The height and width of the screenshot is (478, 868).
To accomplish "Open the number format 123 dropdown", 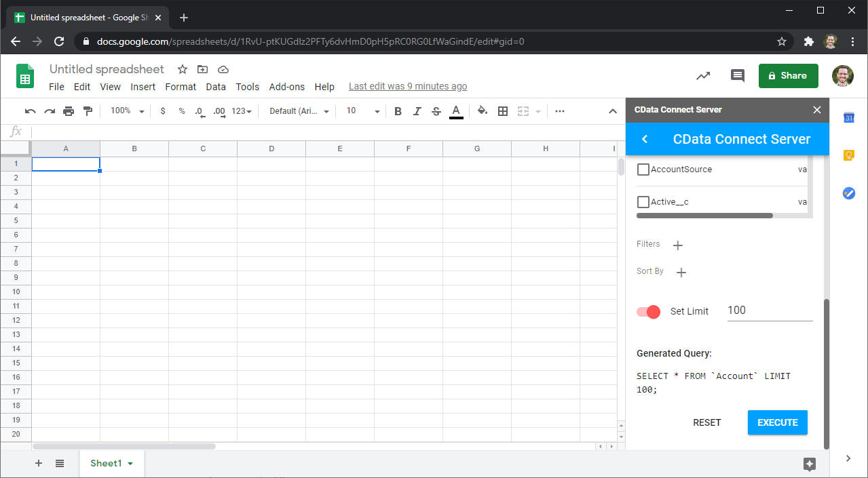I will pyautogui.click(x=242, y=111).
